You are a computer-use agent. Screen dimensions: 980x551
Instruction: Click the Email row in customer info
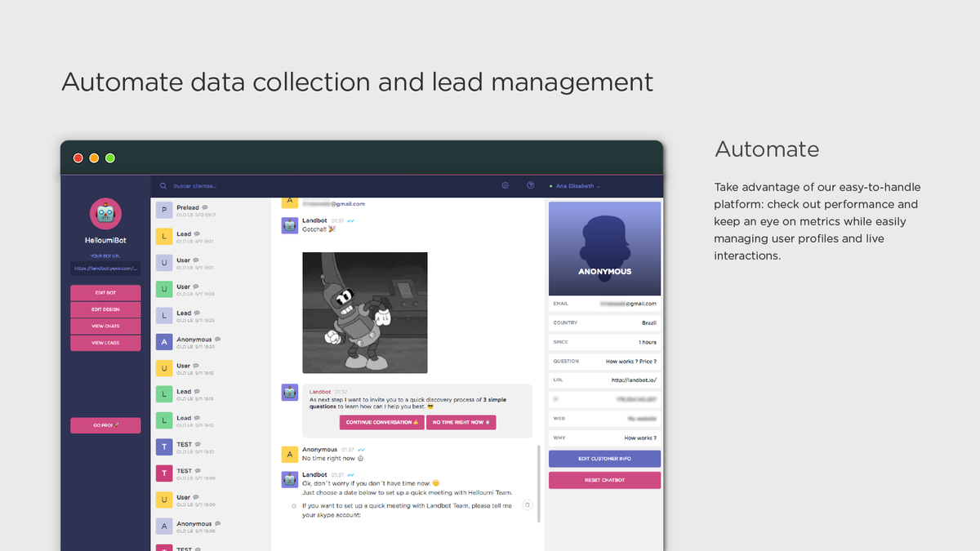coord(605,304)
